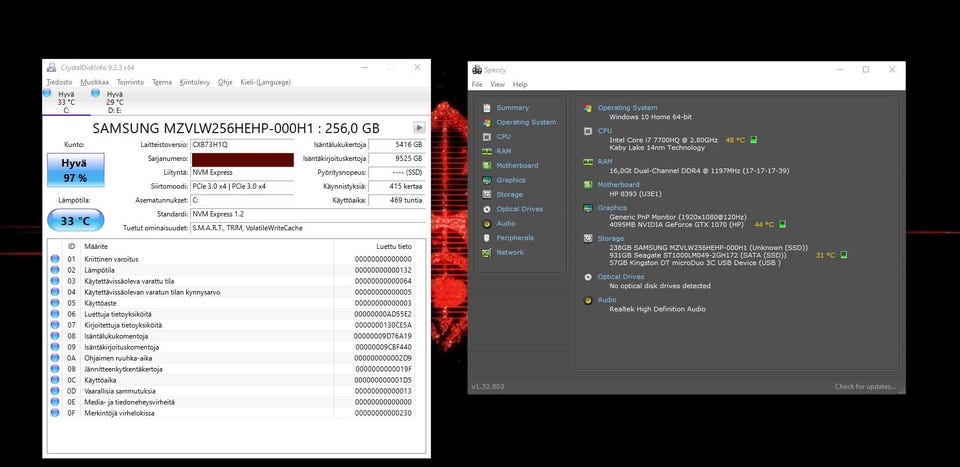Click the CrystalDiskInfo title bar app icon
Image resolution: width=960 pixels, height=467 pixels.
click(51, 67)
